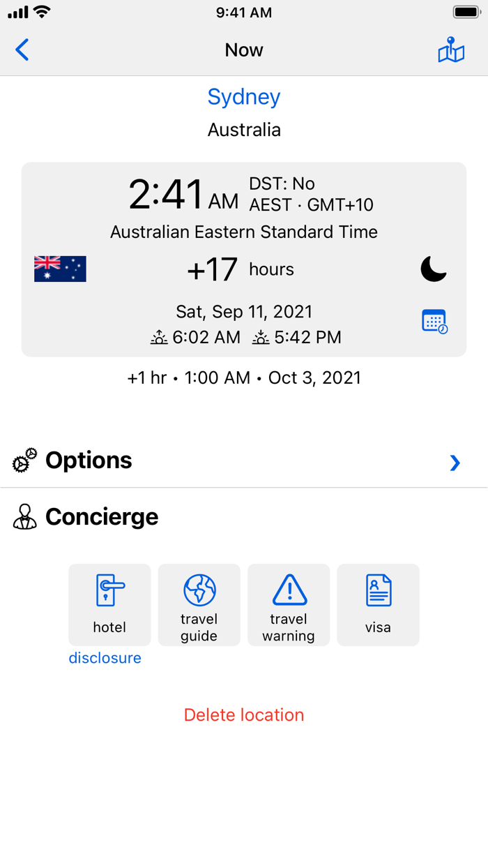Open the travel guide globe icon
This screenshot has height=868, width=488.
click(x=199, y=590)
